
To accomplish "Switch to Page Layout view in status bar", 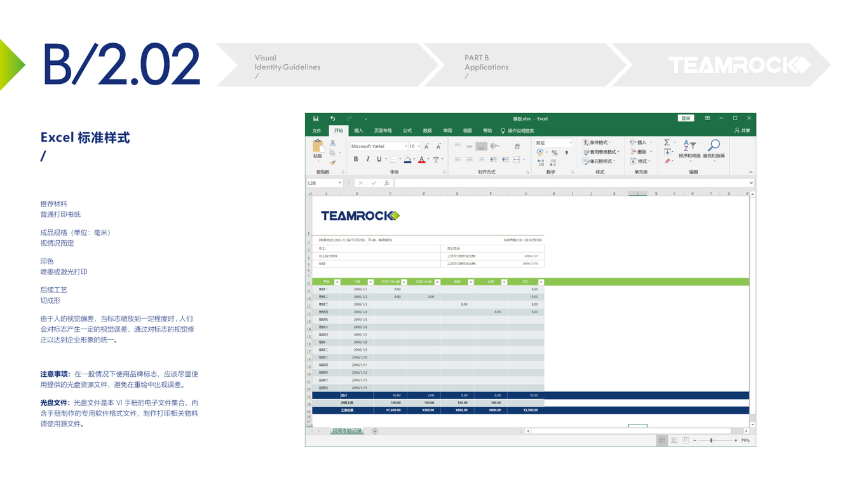I will [x=674, y=440].
